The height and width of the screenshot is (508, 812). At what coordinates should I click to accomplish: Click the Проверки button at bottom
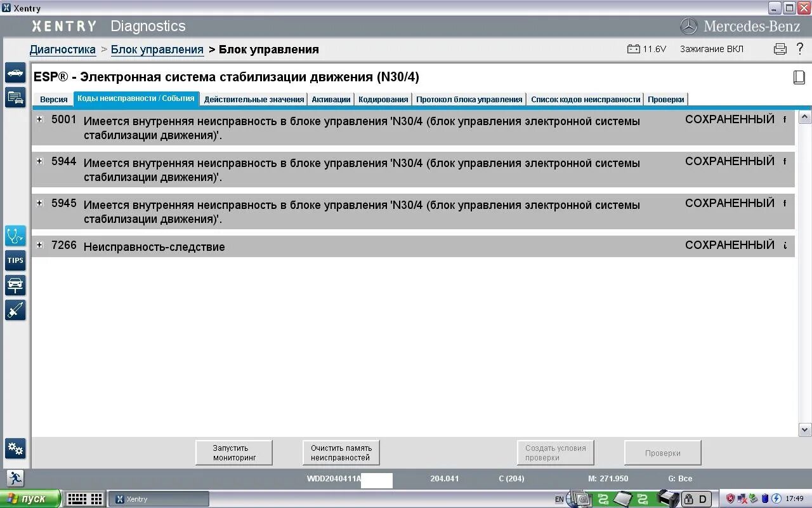tap(663, 453)
